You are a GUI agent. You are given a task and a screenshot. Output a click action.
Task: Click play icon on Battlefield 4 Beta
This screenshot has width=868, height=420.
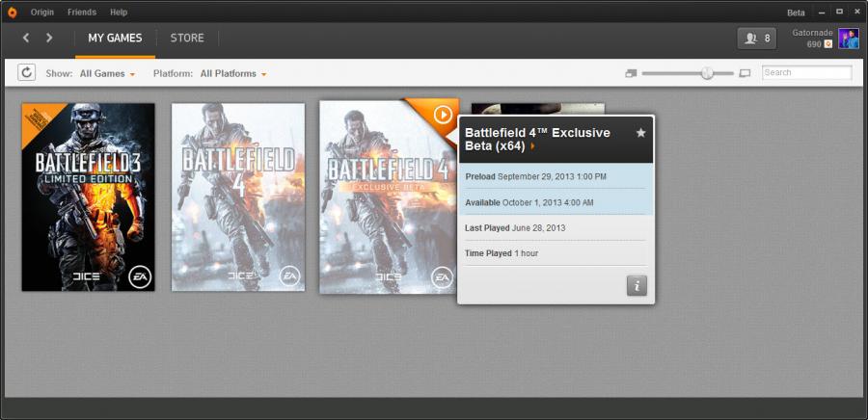442,115
